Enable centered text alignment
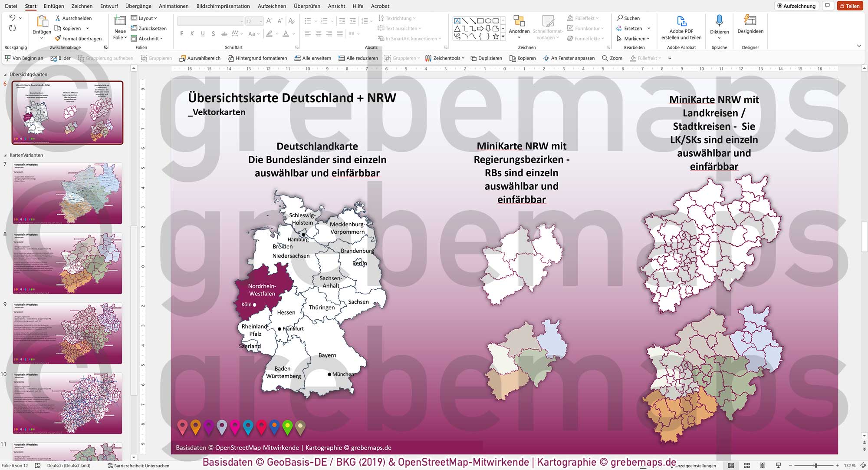868x470 pixels. pos(319,33)
